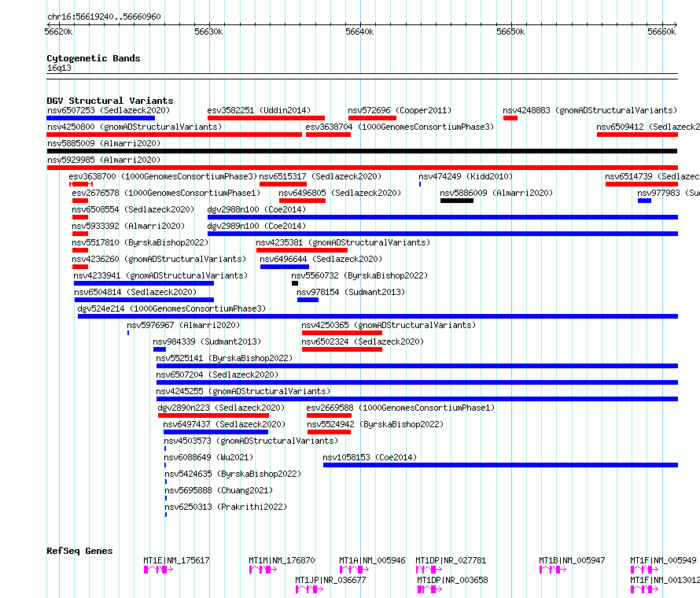Click the MT1M NM_176870 gene glyph
Viewport: 700px width, 598px height.
(263, 570)
